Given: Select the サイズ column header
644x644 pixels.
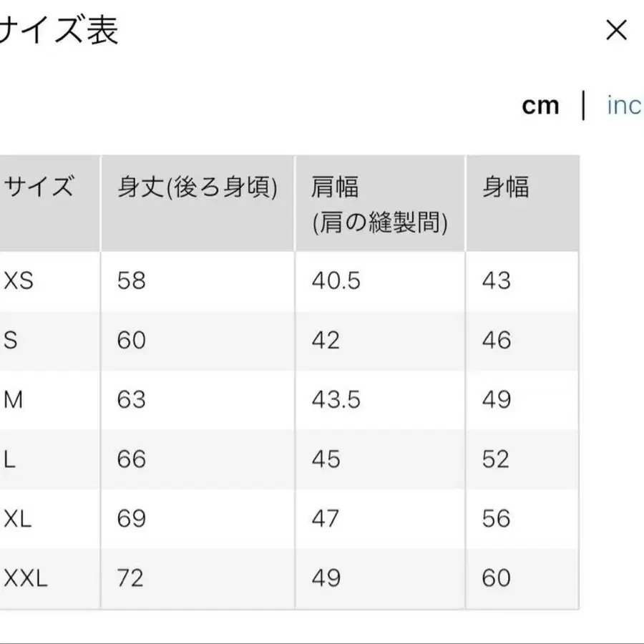Looking at the screenshot, I should pyautogui.click(x=37, y=187).
